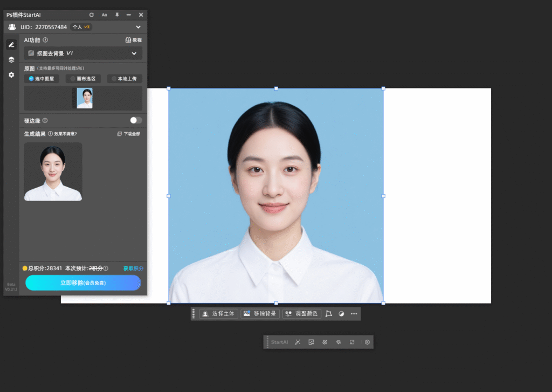Click the 获取积分 get points link
Image resolution: width=552 pixels, height=392 pixels.
click(133, 268)
